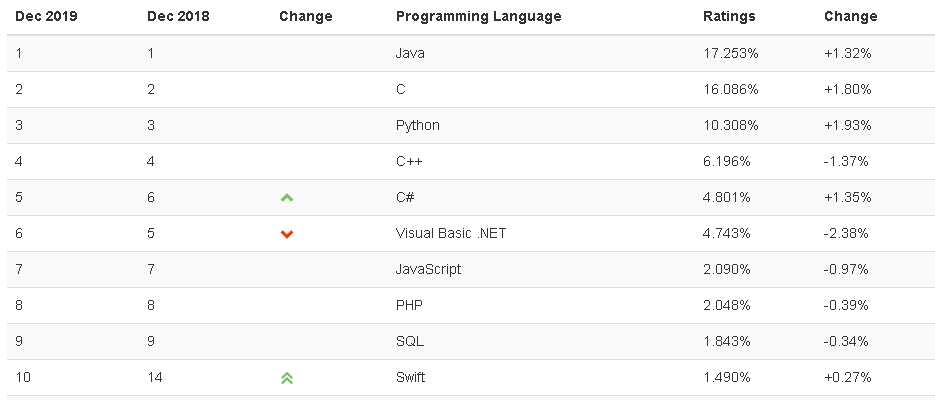Click the JavaScript language name
The height and width of the screenshot is (400, 935).
click(x=428, y=269)
